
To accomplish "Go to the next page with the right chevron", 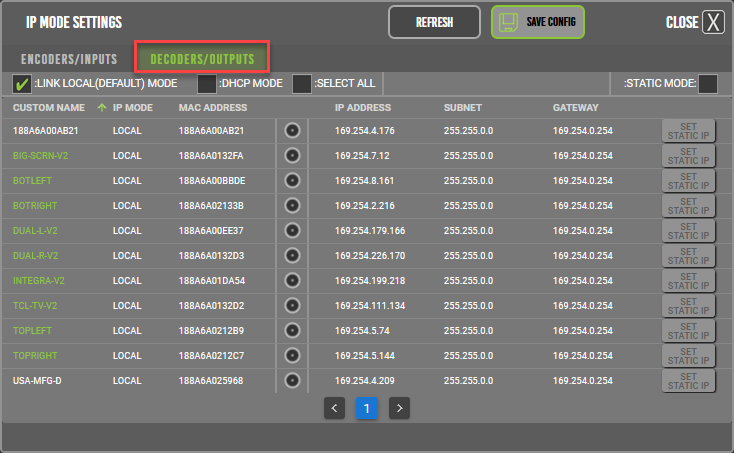I will pyautogui.click(x=399, y=408).
